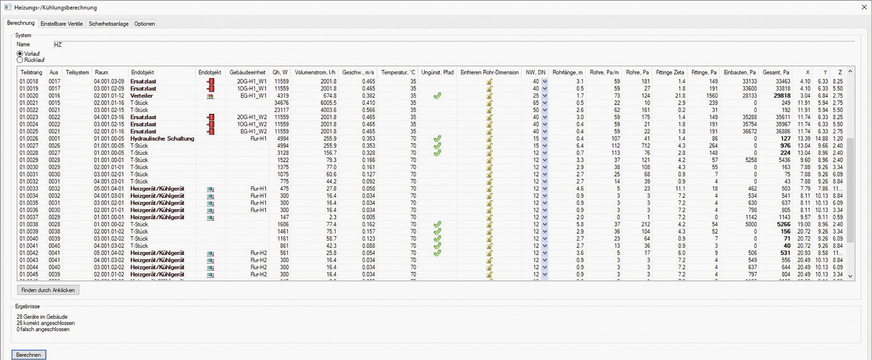Open the Sicherheitsanlage tab
This screenshot has height=360, width=872.
(x=108, y=24)
